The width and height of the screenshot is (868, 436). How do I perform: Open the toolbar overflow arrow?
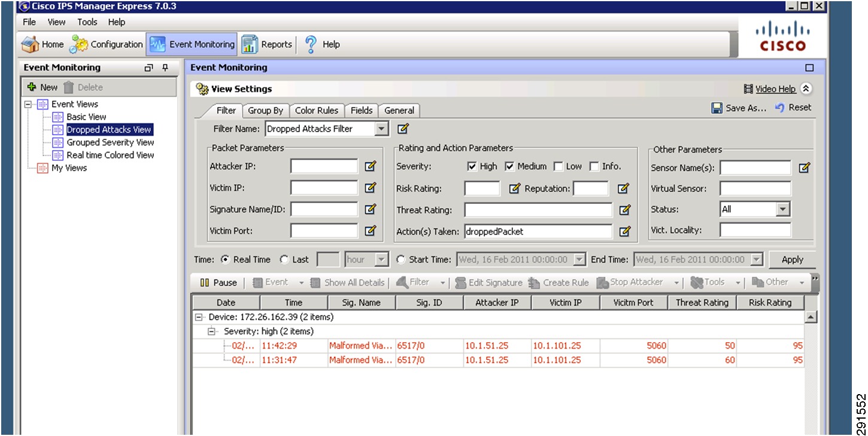coord(815,279)
